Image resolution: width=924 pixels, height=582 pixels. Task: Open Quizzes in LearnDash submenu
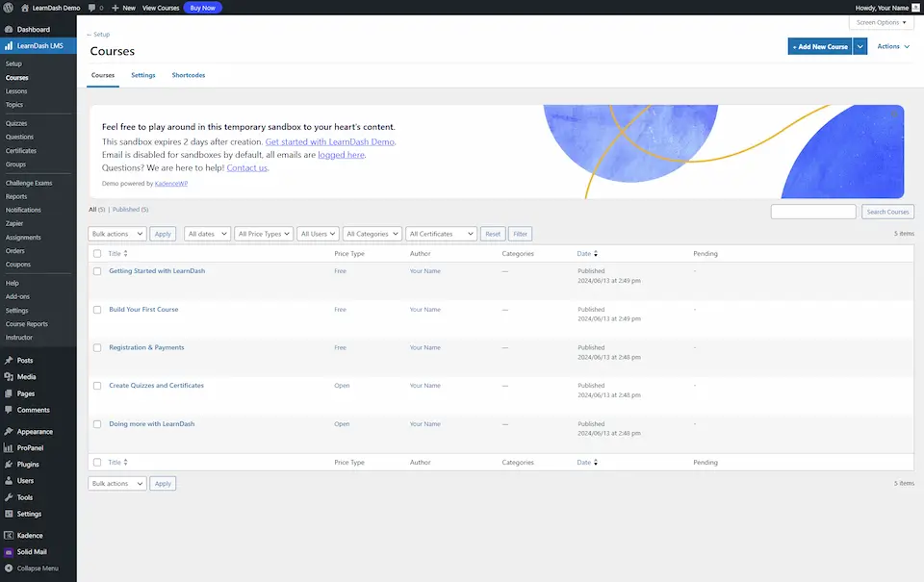(x=16, y=124)
